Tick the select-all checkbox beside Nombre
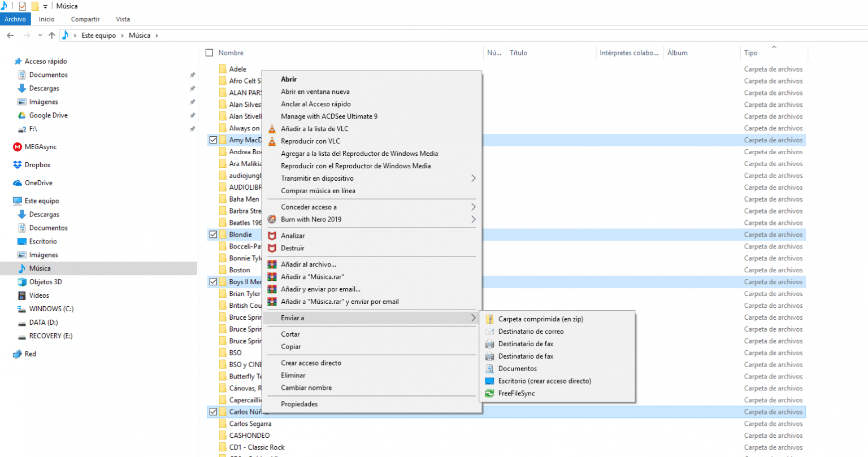The image size is (868, 457). tap(209, 53)
